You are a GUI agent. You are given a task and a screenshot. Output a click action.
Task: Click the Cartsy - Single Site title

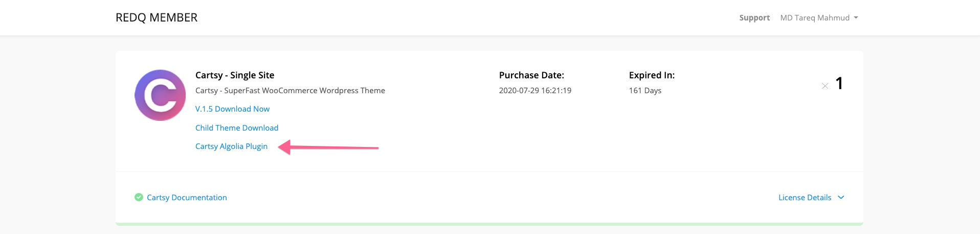click(x=235, y=75)
